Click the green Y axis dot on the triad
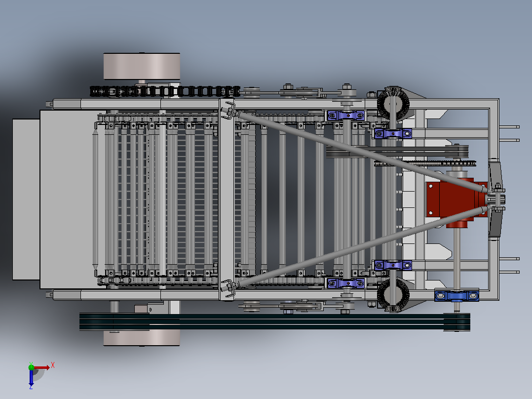The image size is (532, 399). (x=31, y=367)
